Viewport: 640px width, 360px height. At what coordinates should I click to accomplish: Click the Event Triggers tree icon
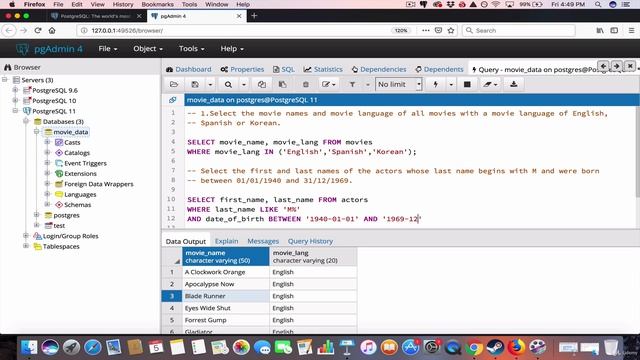(59, 163)
